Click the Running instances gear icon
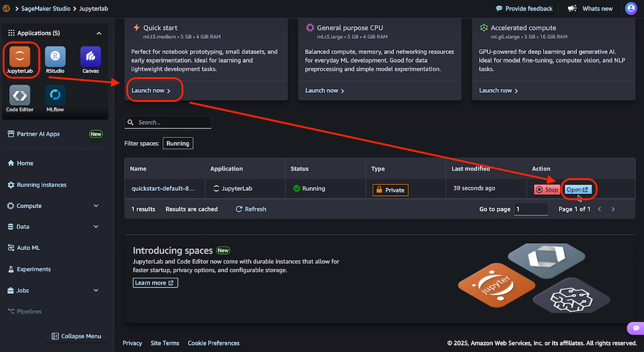 11,185
